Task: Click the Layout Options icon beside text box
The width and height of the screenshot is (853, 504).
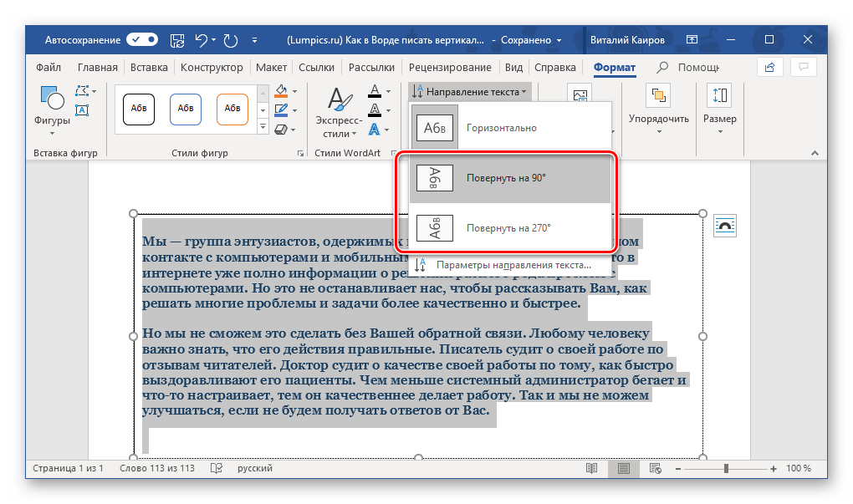Action: (725, 226)
